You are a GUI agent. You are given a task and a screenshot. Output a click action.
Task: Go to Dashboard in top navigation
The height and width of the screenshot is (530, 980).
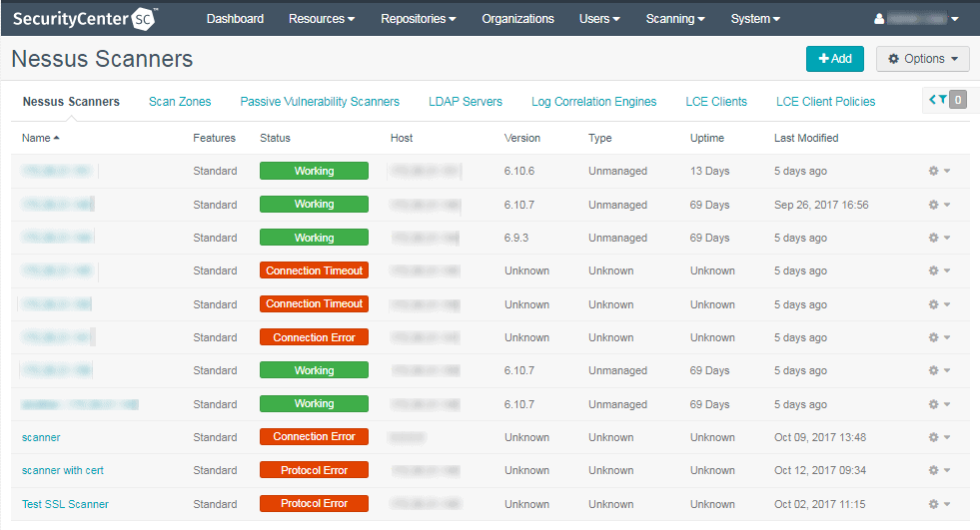pyautogui.click(x=235, y=19)
